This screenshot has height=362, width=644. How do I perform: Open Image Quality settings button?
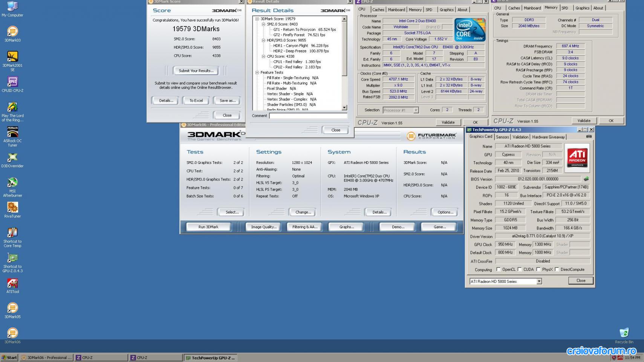264,227
